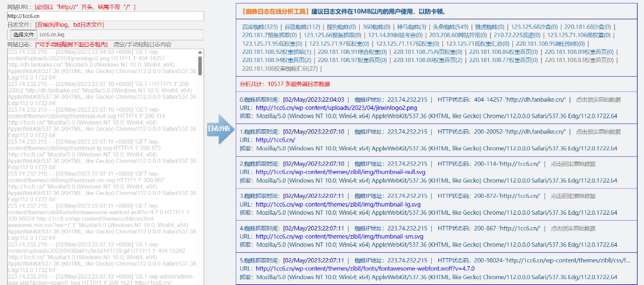The width and height of the screenshot is (644, 285).
Task: Select the 220.181.108.86权重首页(0) link
Action: point(504,51)
